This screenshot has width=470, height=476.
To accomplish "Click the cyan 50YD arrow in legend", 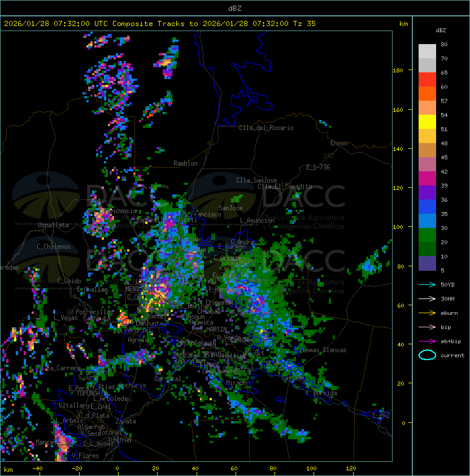I will pos(427,285).
